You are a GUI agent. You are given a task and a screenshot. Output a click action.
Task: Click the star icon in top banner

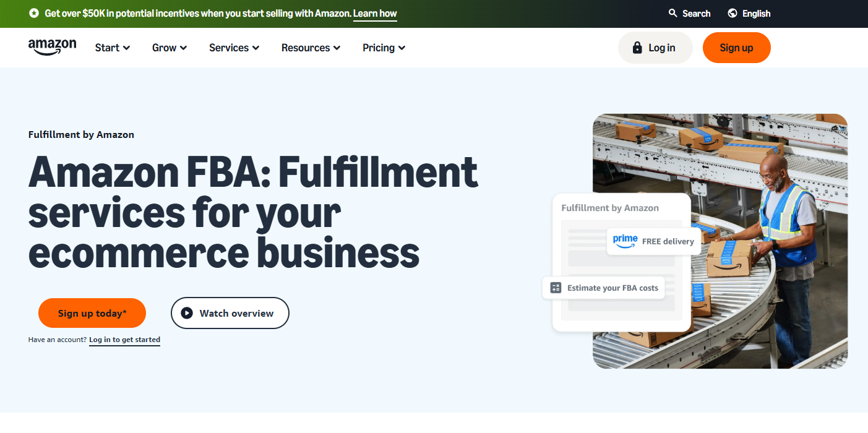[34, 13]
